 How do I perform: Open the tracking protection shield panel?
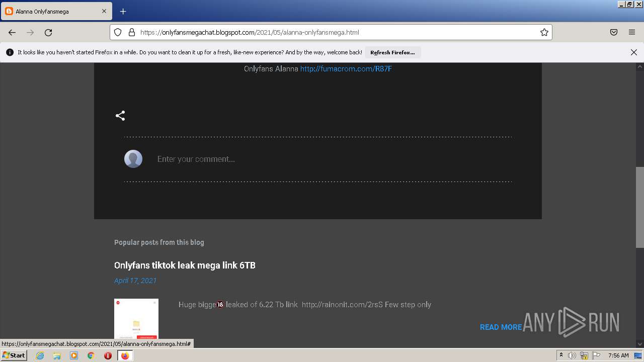(118, 32)
